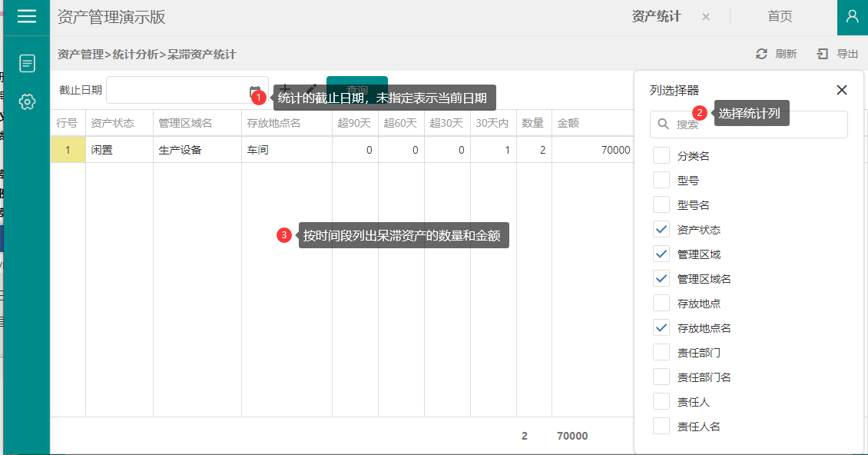Enable the 型号 column checkbox

coord(661,180)
